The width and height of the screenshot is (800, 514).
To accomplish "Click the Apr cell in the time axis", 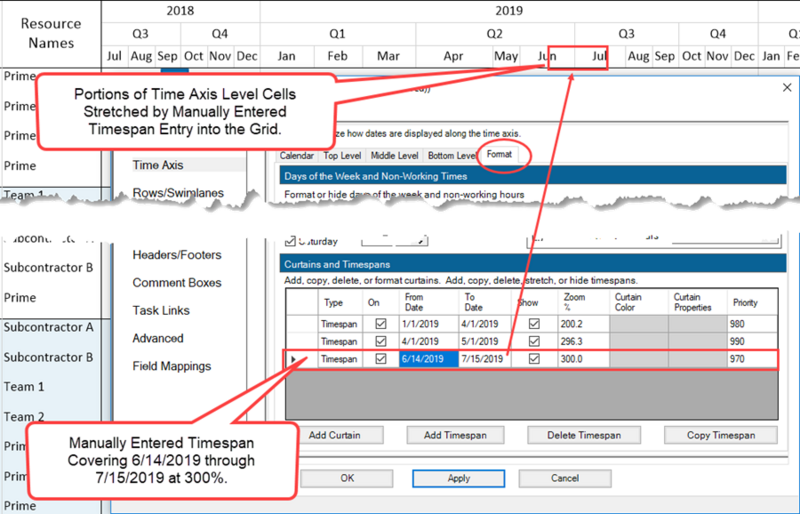I will 453,56.
